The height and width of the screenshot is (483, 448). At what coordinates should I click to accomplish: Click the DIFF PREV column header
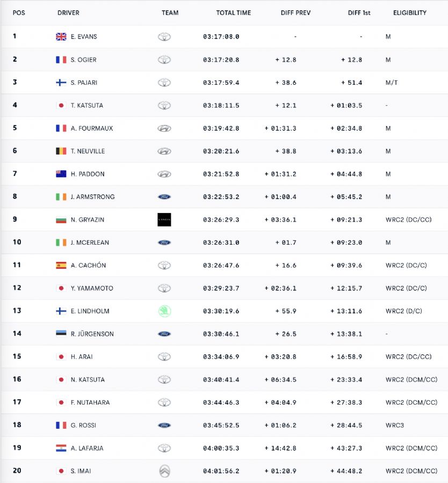click(x=295, y=13)
